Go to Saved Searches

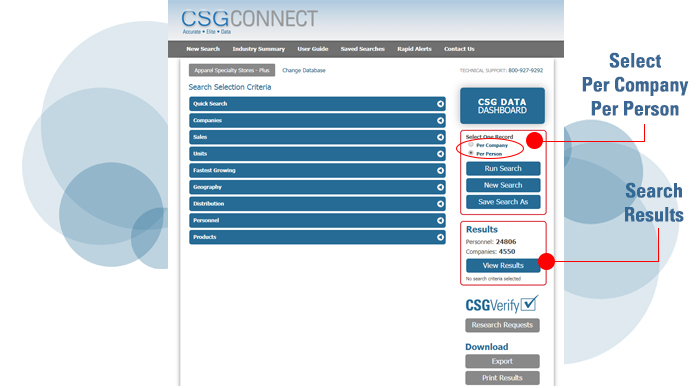[362, 49]
